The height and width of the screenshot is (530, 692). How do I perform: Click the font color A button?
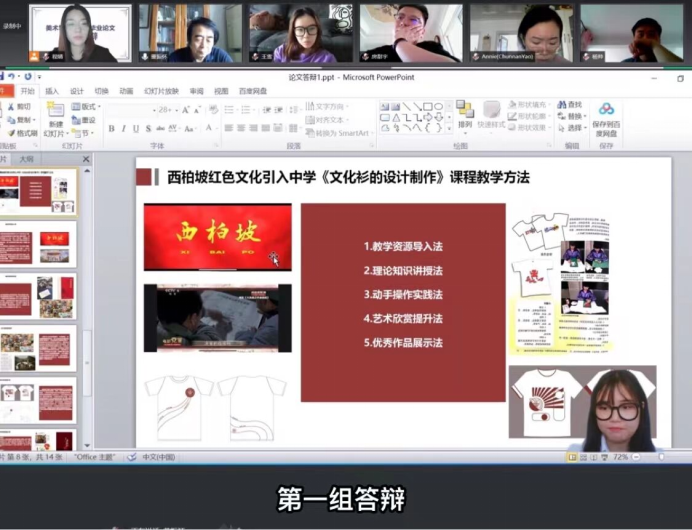pos(209,128)
